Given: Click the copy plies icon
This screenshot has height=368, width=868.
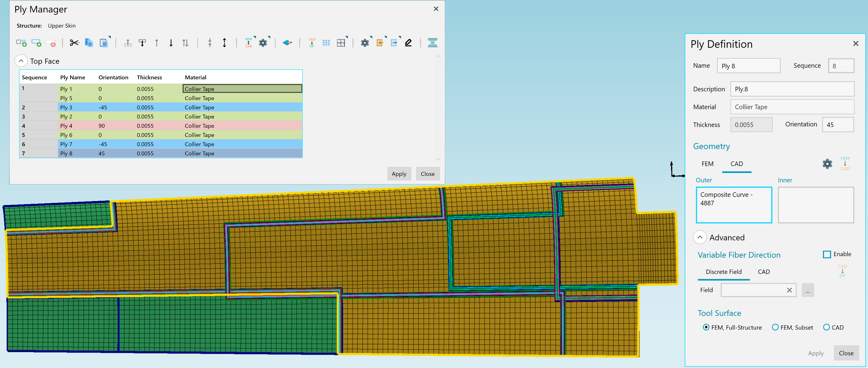Looking at the screenshot, I should click(89, 43).
